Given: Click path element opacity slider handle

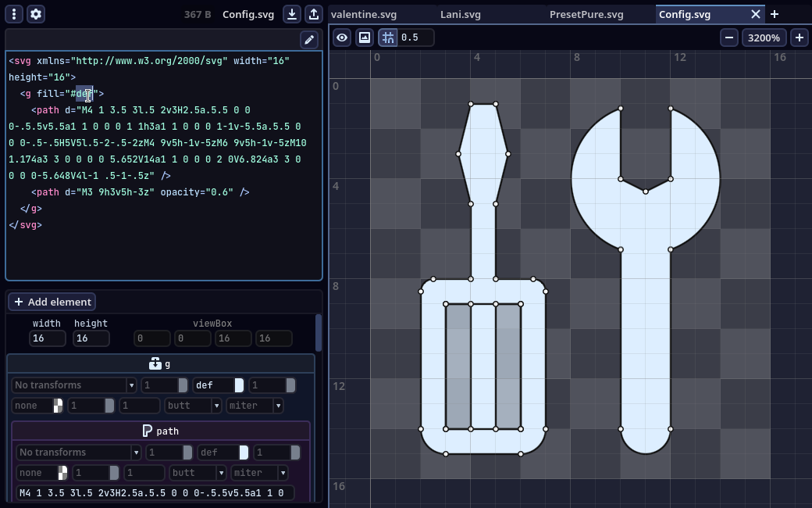Looking at the screenshot, I should coord(187,453).
